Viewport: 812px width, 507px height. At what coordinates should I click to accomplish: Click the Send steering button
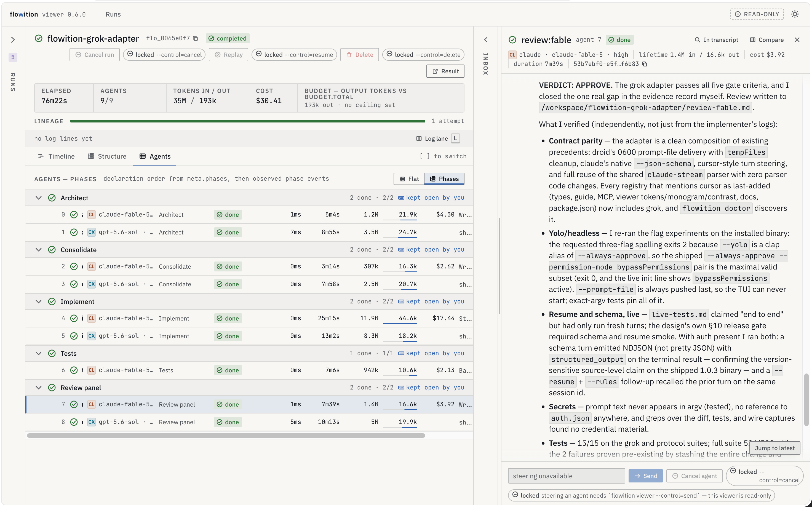click(645, 476)
